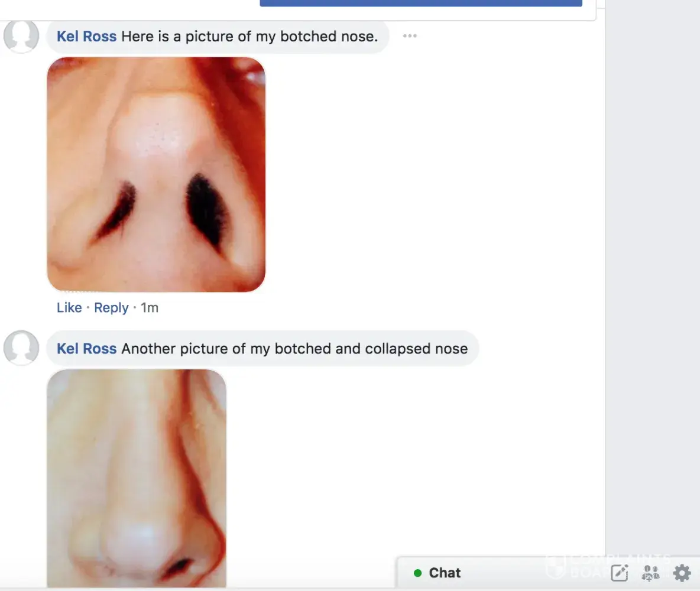The height and width of the screenshot is (591, 700).
Task: Click the create new group icon
Action: pyautogui.click(x=650, y=573)
